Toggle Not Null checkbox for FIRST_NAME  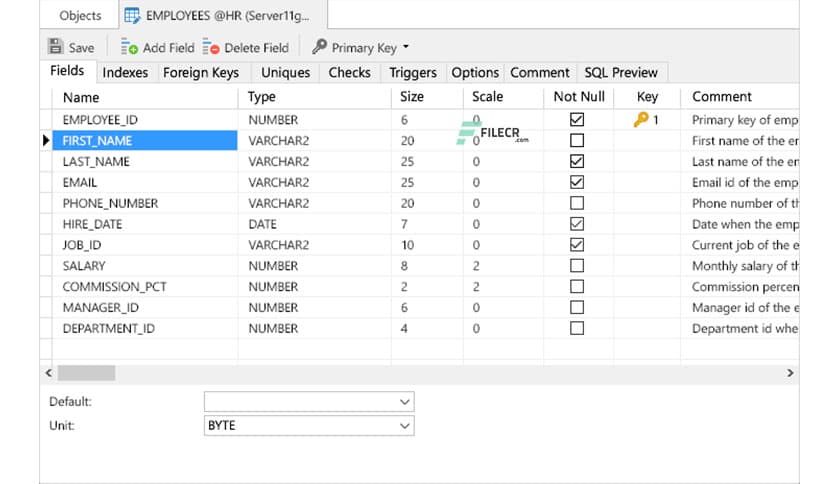(576, 141)
